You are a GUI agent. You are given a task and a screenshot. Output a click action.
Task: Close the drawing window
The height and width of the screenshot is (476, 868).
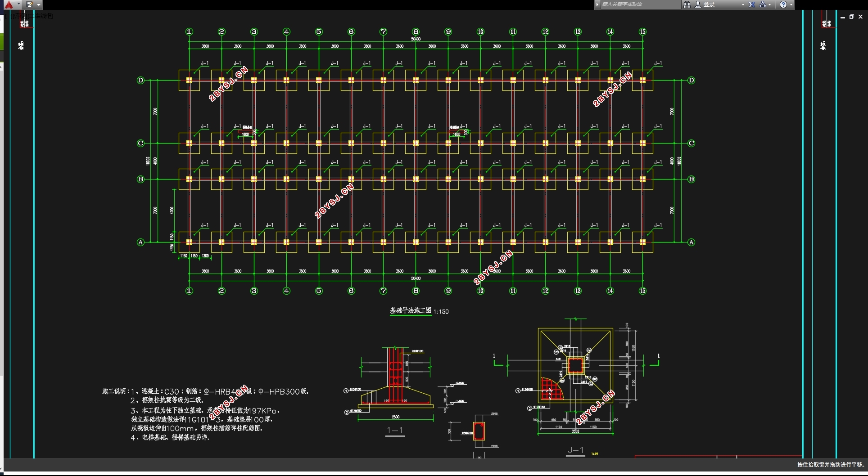point(860,17)
